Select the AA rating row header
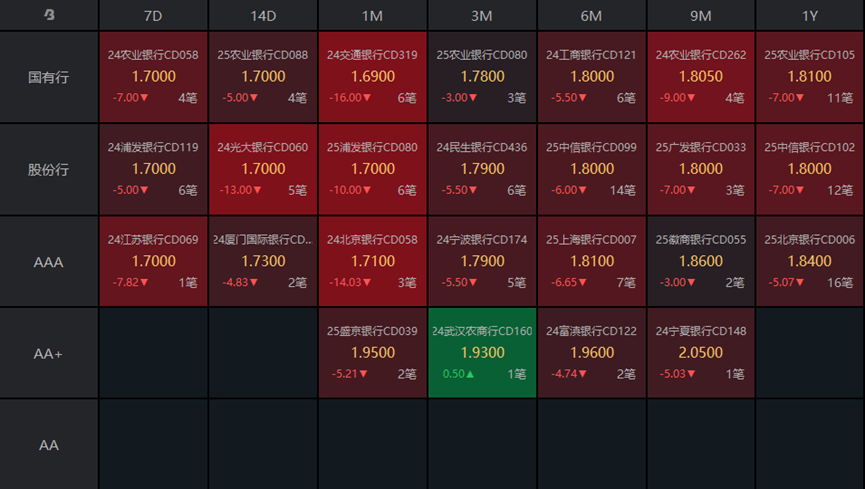The width and height of the screenshot is (865, 489). pyautogui.click(x=49, y=444)
